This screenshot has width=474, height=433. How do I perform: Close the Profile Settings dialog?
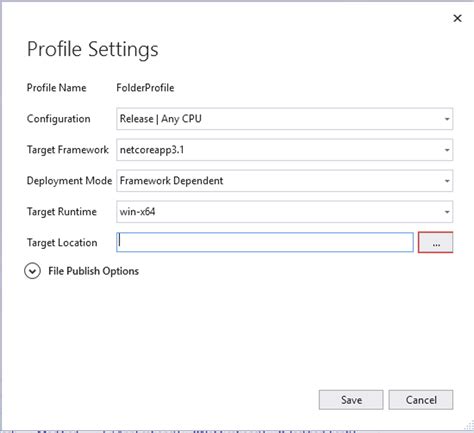click(x=457, y=18)
